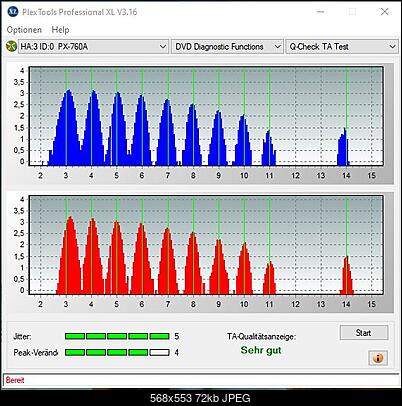Minimize the PlexTools window
The image size is (402, 406).
click(321, 12)
